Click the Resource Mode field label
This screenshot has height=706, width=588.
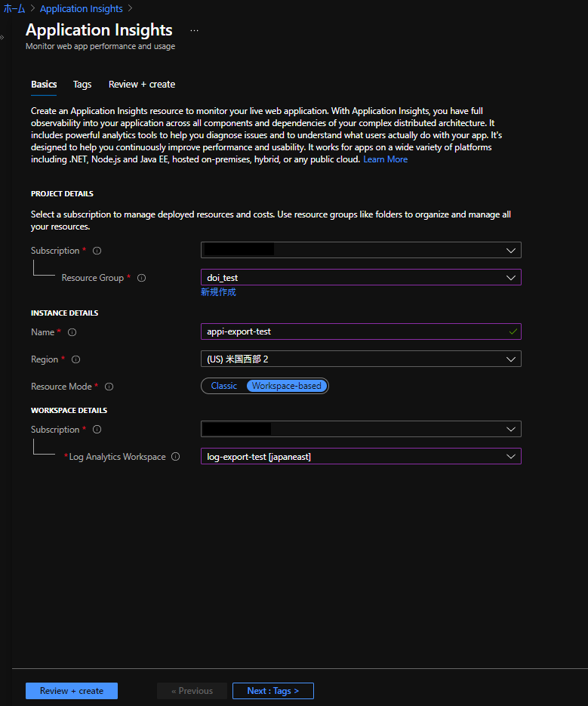61,387
